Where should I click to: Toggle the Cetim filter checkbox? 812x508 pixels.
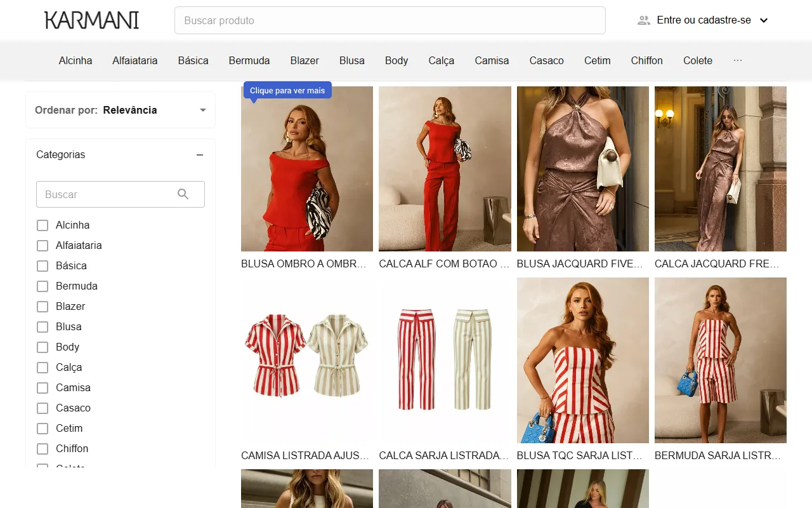(43, 429)
